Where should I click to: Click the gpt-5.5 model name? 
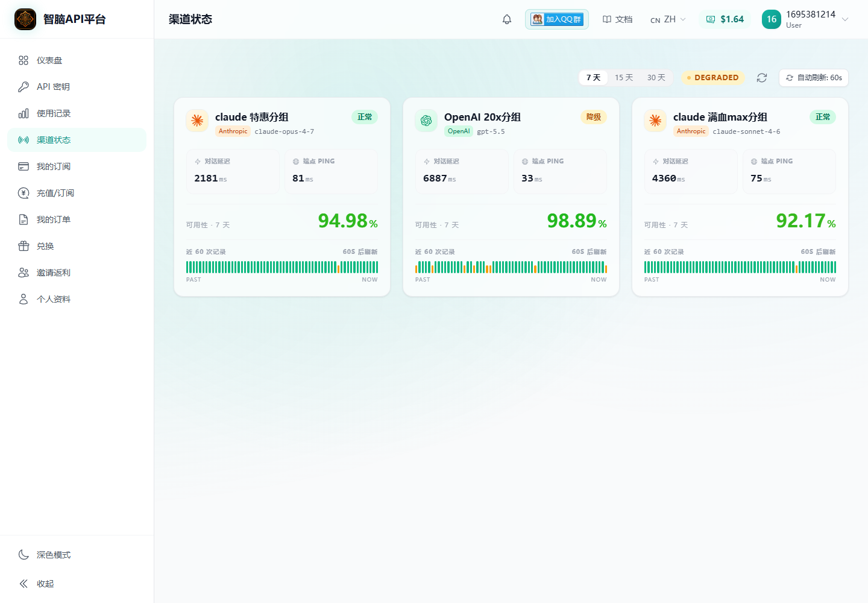491,131
